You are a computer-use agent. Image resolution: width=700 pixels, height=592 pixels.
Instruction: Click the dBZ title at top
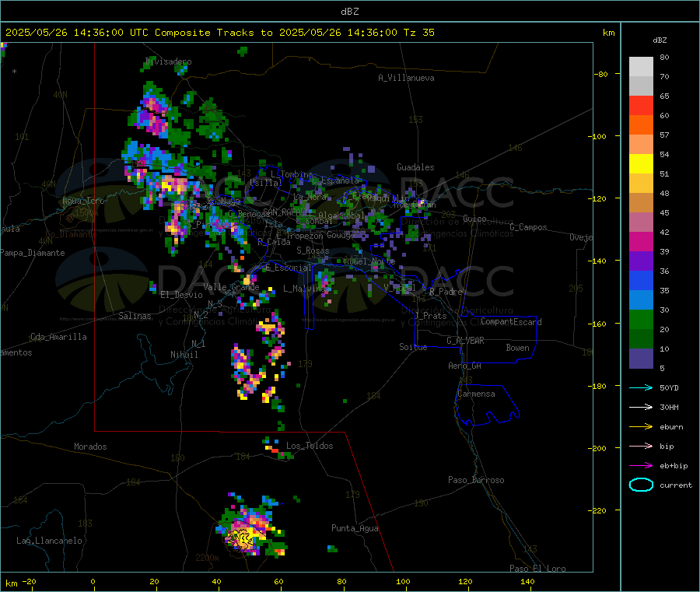pos(349,12)
